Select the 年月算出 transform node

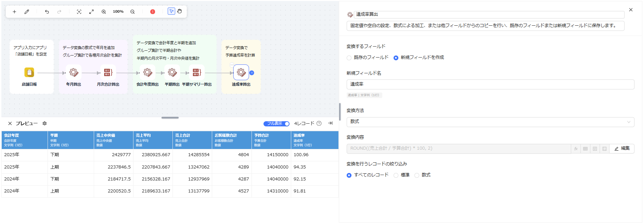pyautogui.click(x=74, y=73)
